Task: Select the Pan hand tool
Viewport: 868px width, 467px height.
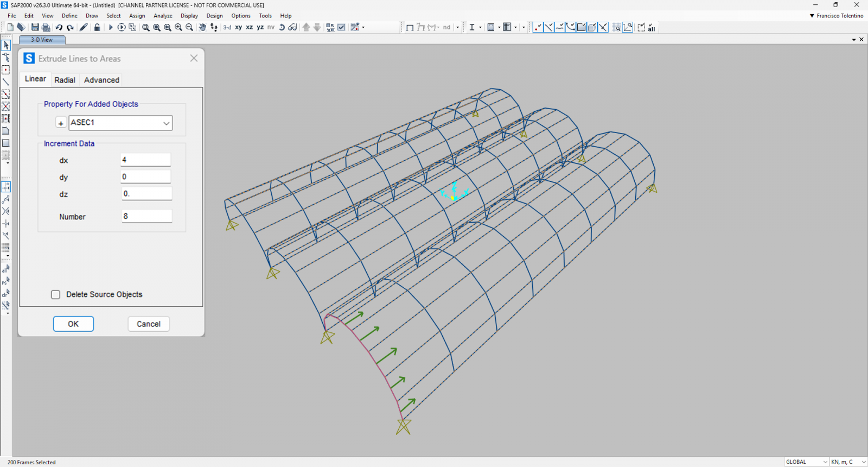Action: coord(202,27)
